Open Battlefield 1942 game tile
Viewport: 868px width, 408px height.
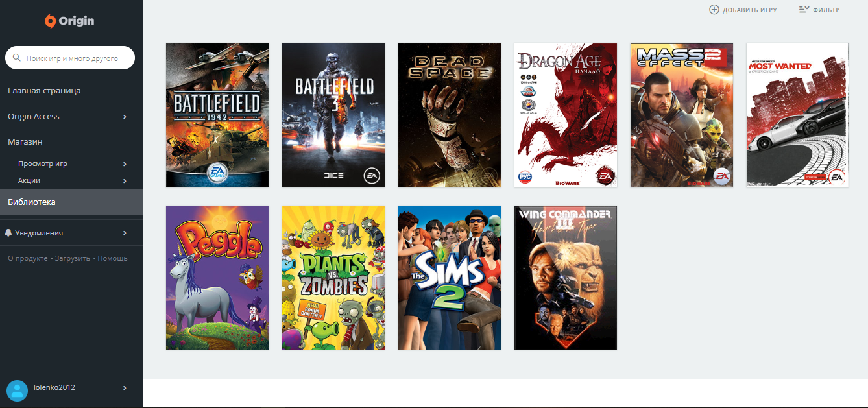(x=217, y=115)
